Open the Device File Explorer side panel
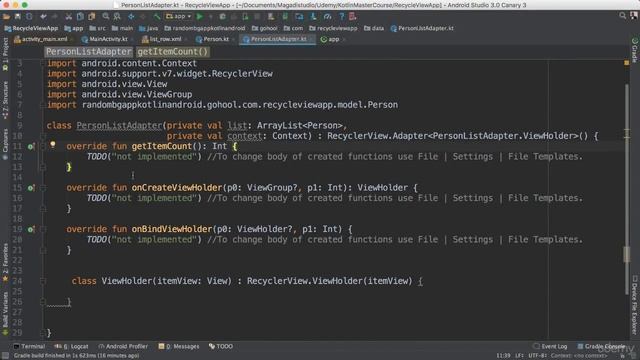Viewport: 640px width, 360px height. click(x=635, y=305)
